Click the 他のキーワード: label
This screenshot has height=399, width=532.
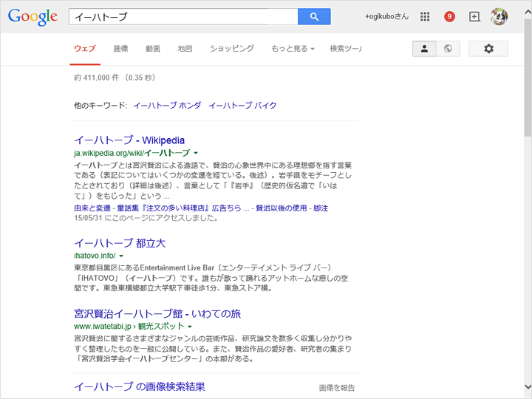[100, 106]
